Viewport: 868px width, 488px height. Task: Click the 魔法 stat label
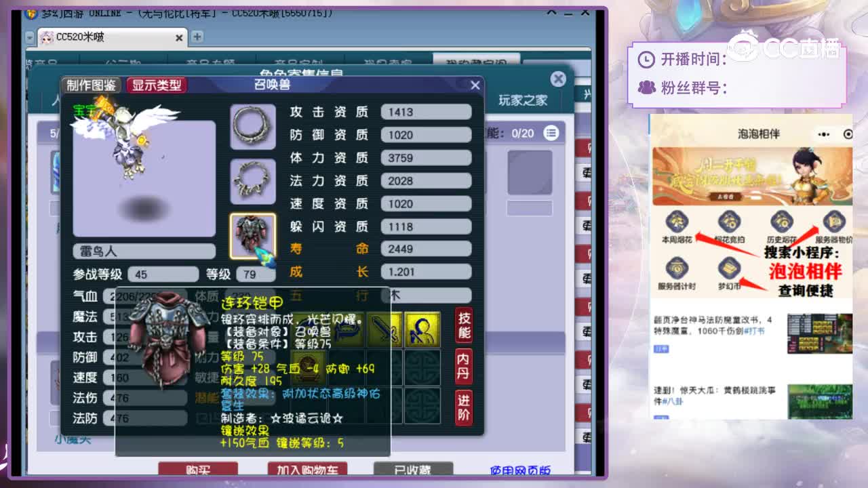[x=85, y=317]
